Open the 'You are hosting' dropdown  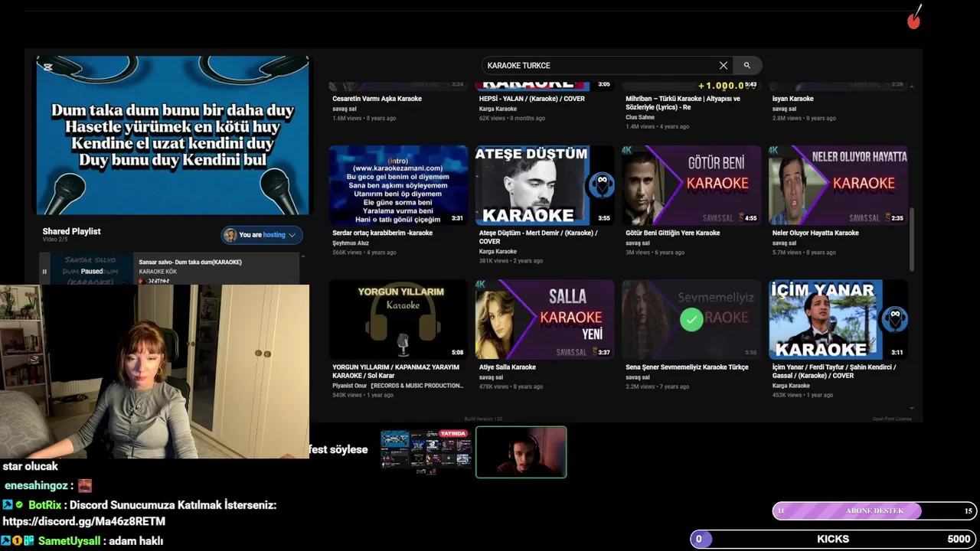[262, 235]
